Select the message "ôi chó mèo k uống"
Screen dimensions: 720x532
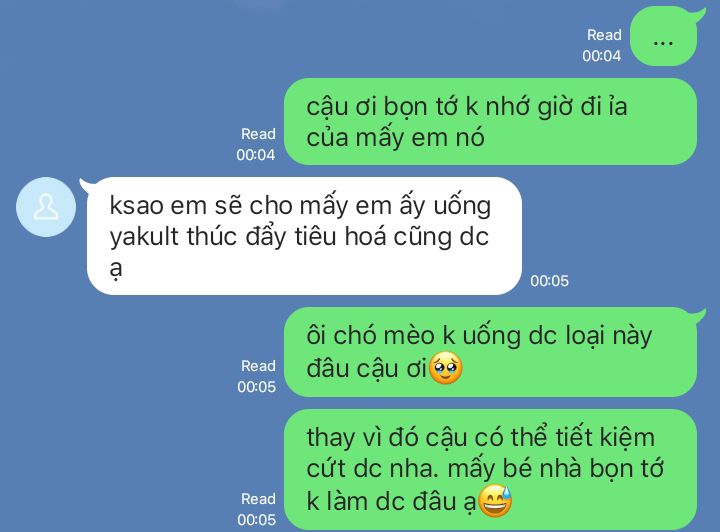[494, 352]
